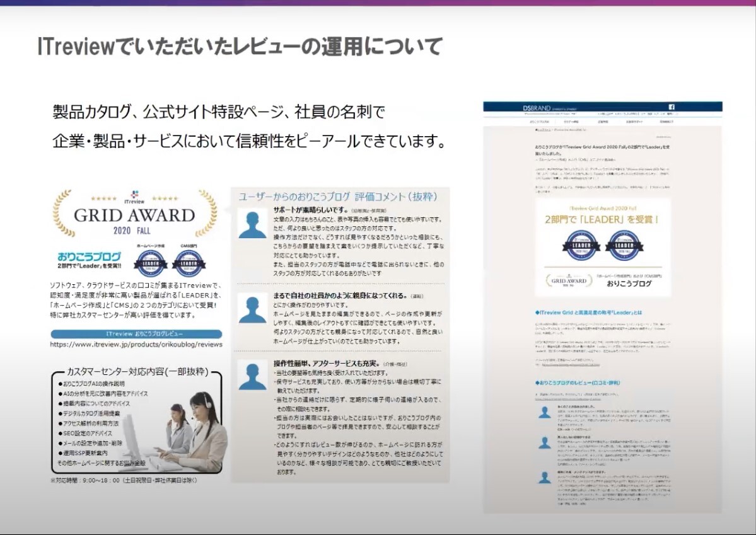This screenshot has height=535, width=756.
Task: Open the ◆おりこうブログのレビュー(口コミ・評判) heading
Action: pos(578,383)
